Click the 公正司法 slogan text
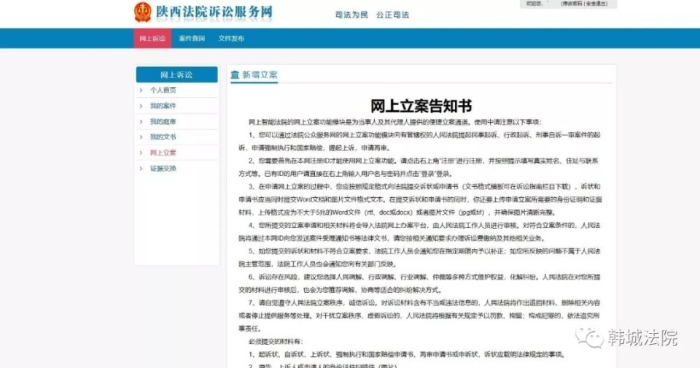Screen dimensions: 700x368 point(392,15)
